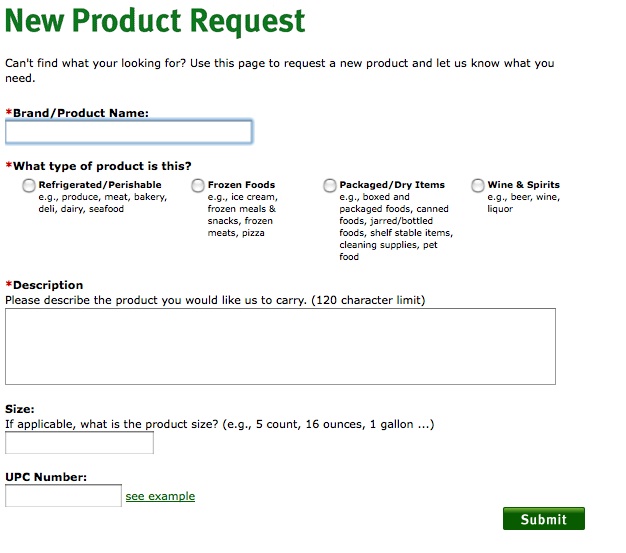Click the "Description" section label
Image resolution: width=626 pixels, height=553 pixels.
coord(48,285)
